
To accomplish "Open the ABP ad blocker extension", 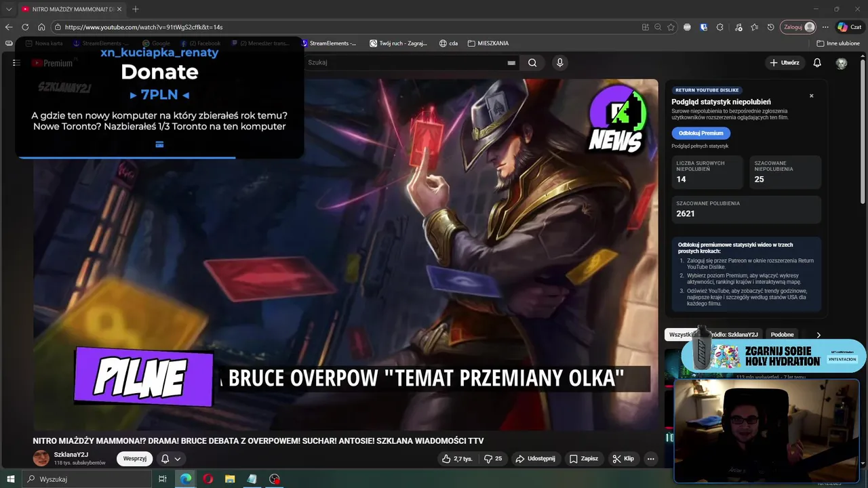I will (687, 27).
